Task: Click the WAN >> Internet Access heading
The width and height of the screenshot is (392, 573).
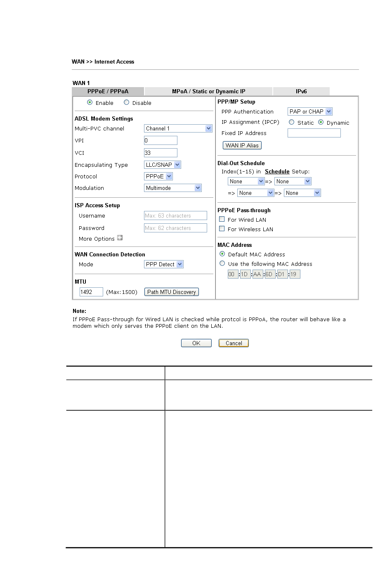Action: (103, 62)
